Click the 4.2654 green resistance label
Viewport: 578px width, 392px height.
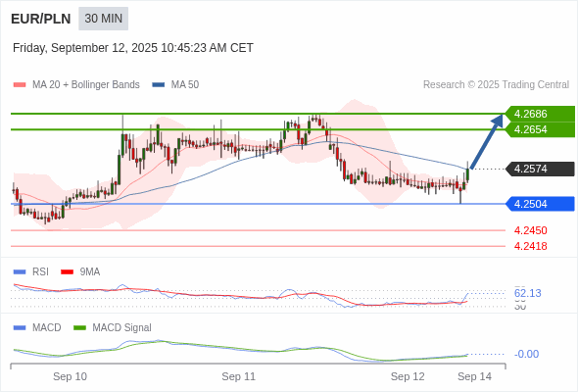click(540, 129)
